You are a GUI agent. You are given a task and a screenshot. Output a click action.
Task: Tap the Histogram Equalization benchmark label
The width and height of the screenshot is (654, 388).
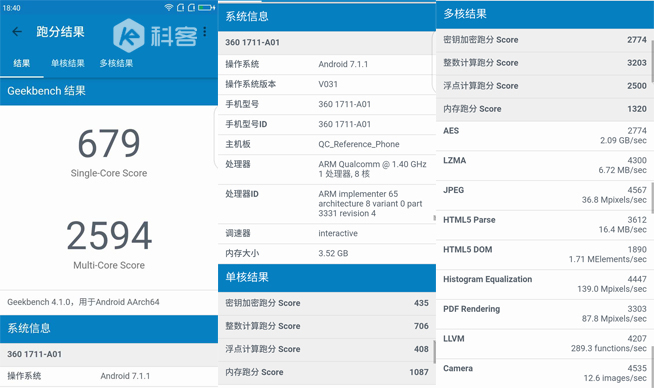(487, 279)
